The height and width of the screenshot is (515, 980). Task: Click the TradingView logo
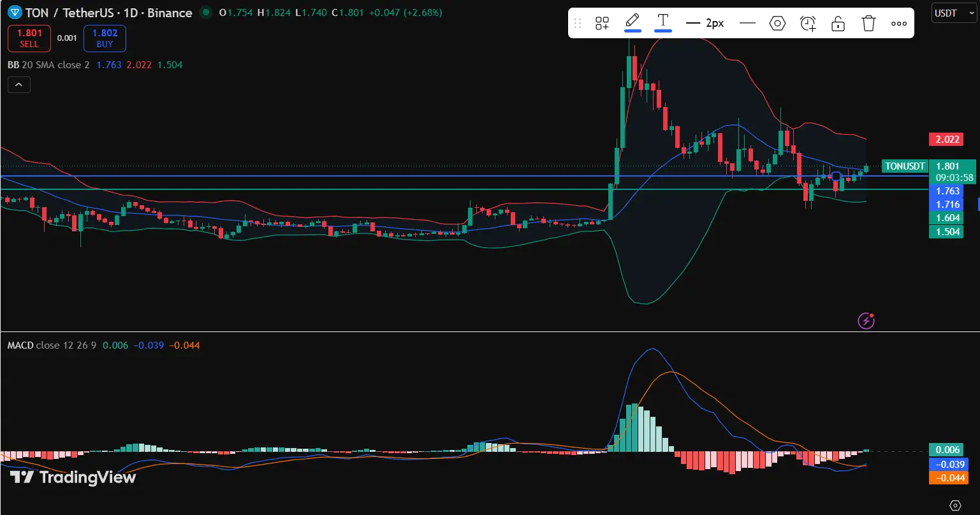click(x=73, y=477)
